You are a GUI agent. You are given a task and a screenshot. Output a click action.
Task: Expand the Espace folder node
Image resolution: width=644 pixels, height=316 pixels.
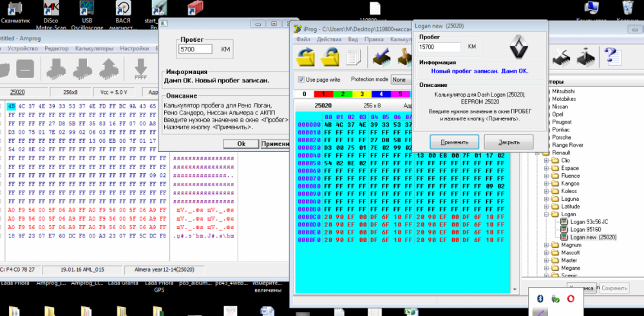(x=547, y=168)
